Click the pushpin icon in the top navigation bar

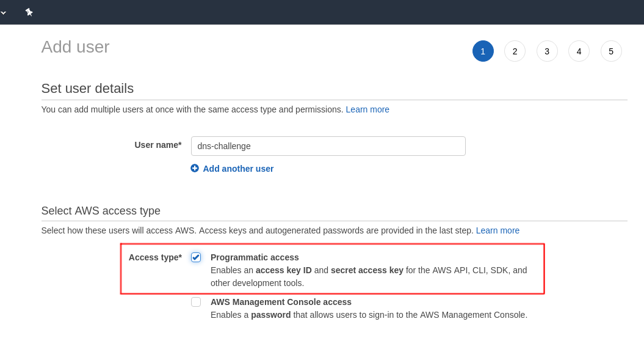[x=29, y=12]
